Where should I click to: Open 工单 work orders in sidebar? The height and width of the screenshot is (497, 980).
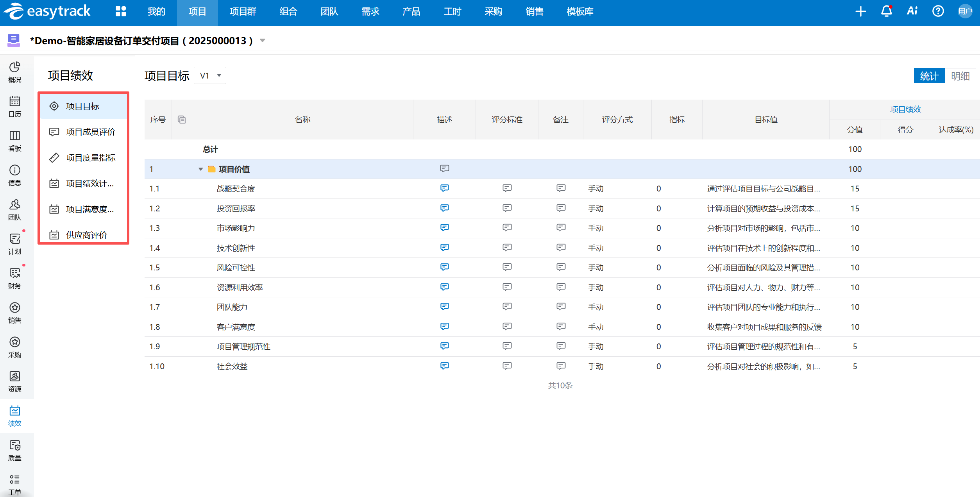15,485
